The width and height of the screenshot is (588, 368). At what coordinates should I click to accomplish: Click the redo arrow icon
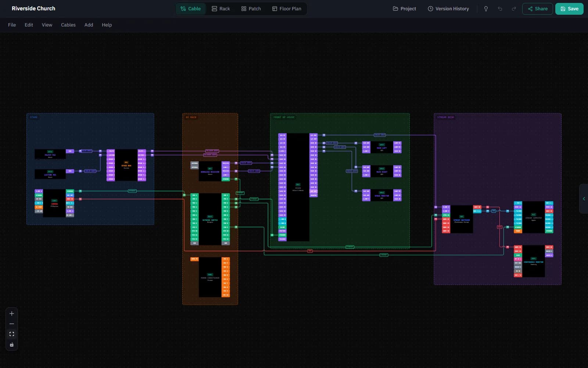point(514,9)
